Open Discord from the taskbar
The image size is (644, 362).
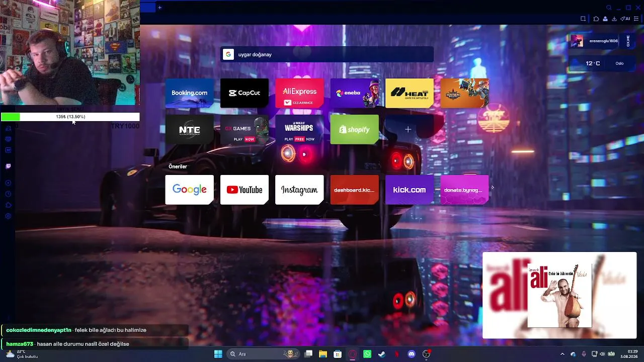(412, 354)
